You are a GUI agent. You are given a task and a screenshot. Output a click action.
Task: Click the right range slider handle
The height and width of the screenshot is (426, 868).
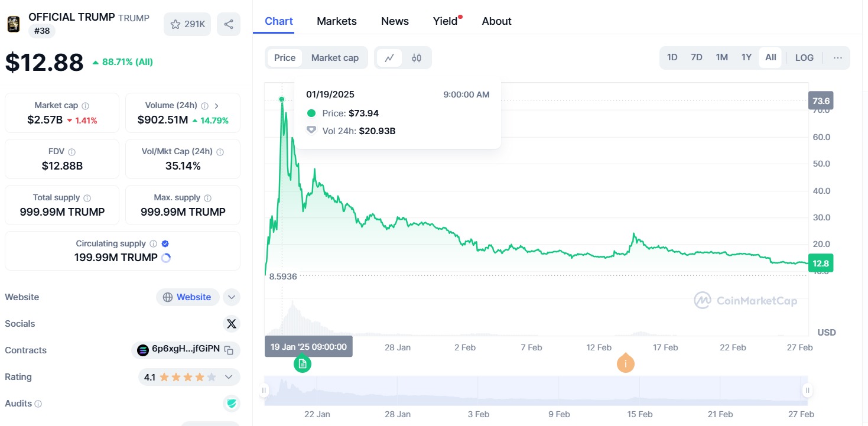tap(807, 390)
